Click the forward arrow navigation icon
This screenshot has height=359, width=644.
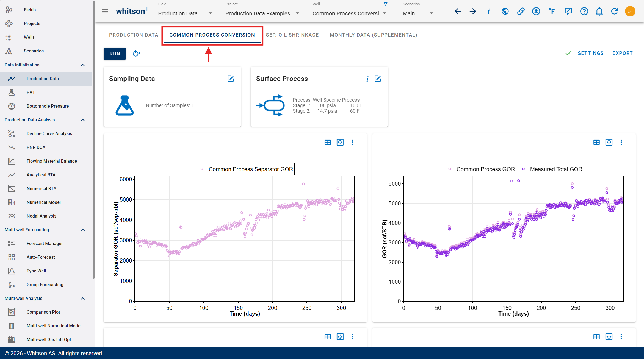(473, 11)
